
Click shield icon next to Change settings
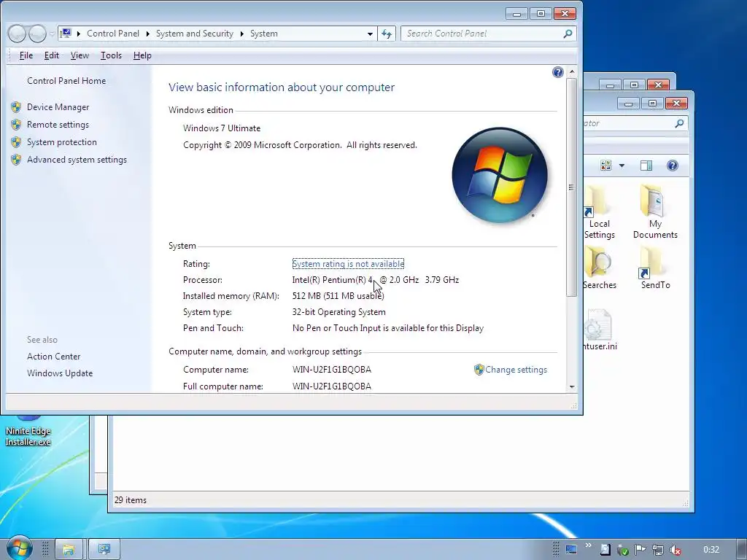pos(479,370)
